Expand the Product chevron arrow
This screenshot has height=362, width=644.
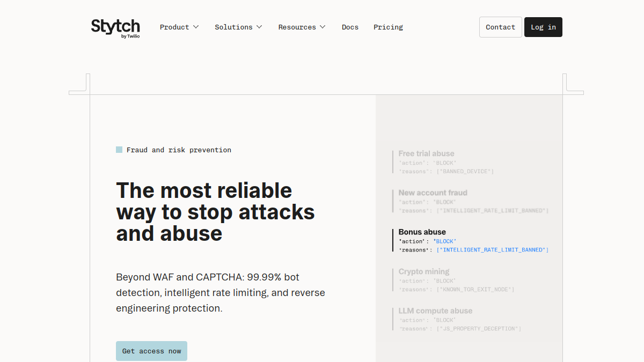[x=196, y=27]
